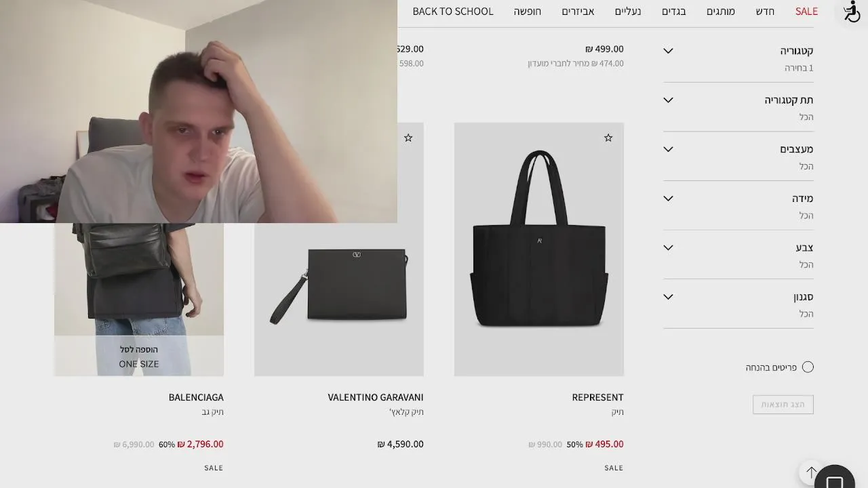868x488 pixels.
Task: Toggle the פריטים בהנחה sale items radio
Action: click(808, 367)
